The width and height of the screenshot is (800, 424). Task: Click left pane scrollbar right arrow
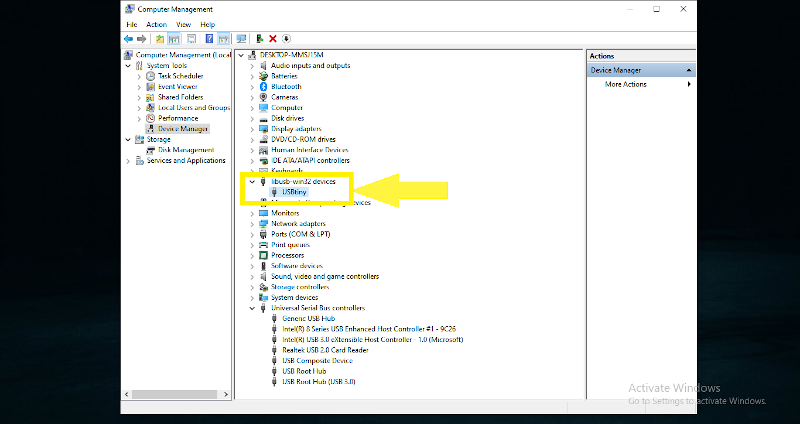(226, 394)
